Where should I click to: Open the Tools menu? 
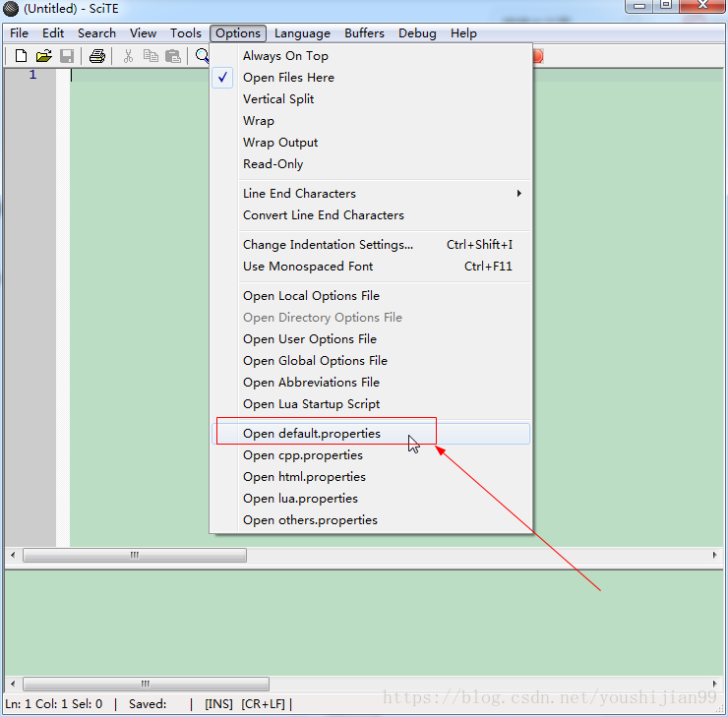[x=186, y=33]
